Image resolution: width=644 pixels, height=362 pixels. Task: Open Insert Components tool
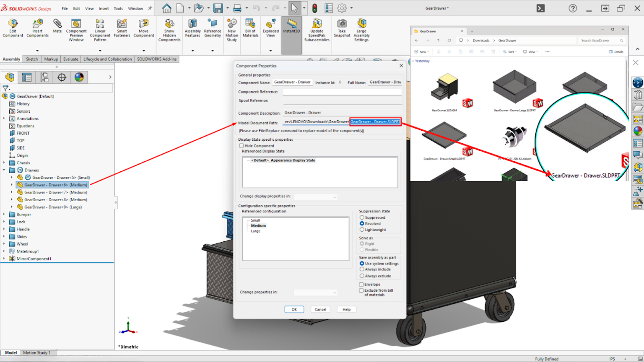[x=37, y=28]
